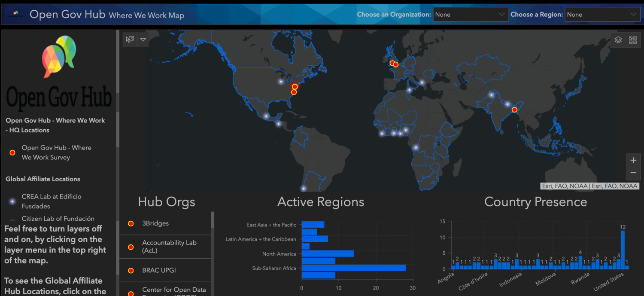Click the glowing affiliate point in Mexico

tap(266, 116)
